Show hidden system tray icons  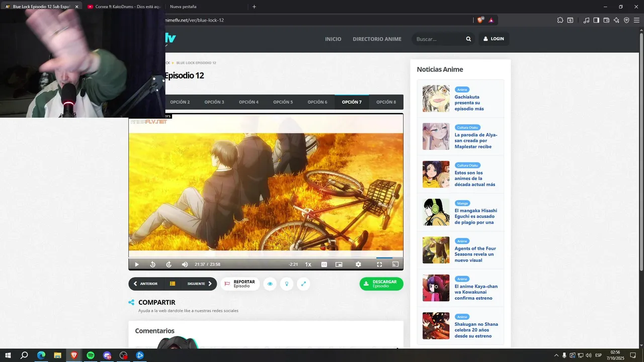click(556, 355)
